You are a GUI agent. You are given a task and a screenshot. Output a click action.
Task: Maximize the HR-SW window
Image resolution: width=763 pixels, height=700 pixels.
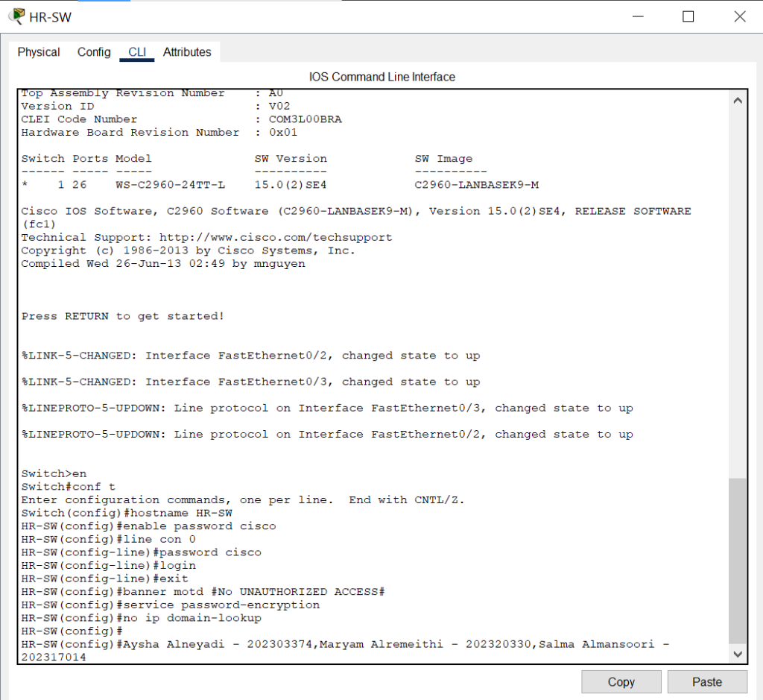point(688,16)
